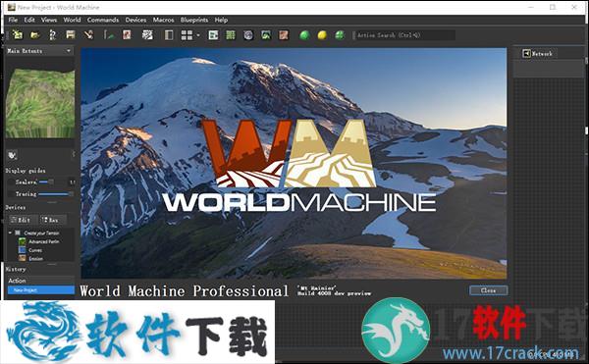Toggle the side panel layout icon
Screen dimensions: 589x364
[169, 35]
